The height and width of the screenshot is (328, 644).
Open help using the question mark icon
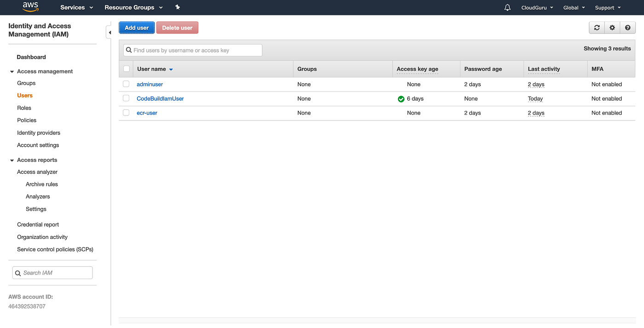[627, 27]
